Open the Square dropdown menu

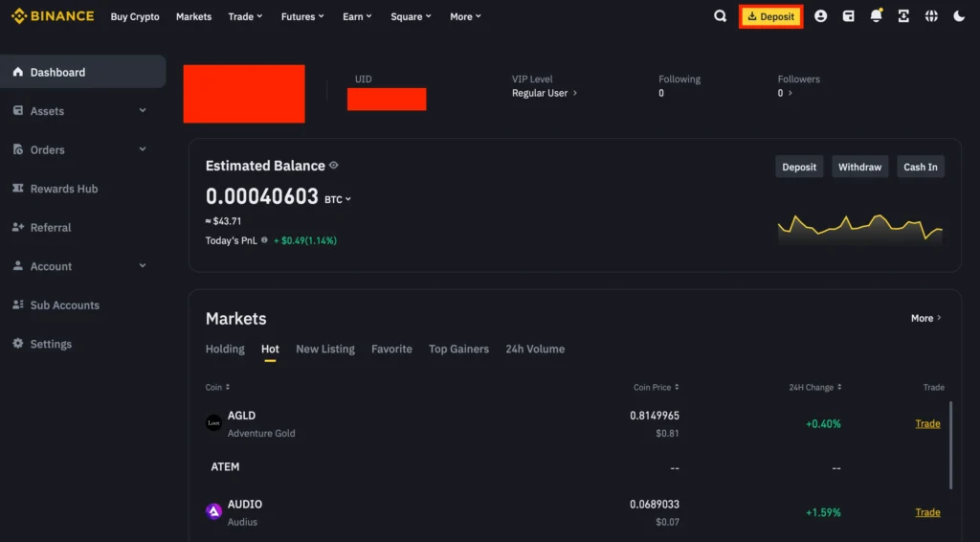(x=411, y=17)
